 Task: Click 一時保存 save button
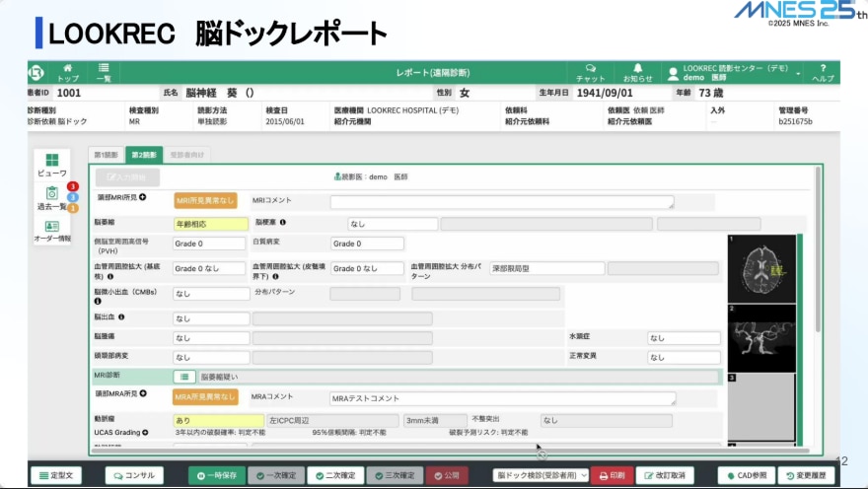click(217, 475)
